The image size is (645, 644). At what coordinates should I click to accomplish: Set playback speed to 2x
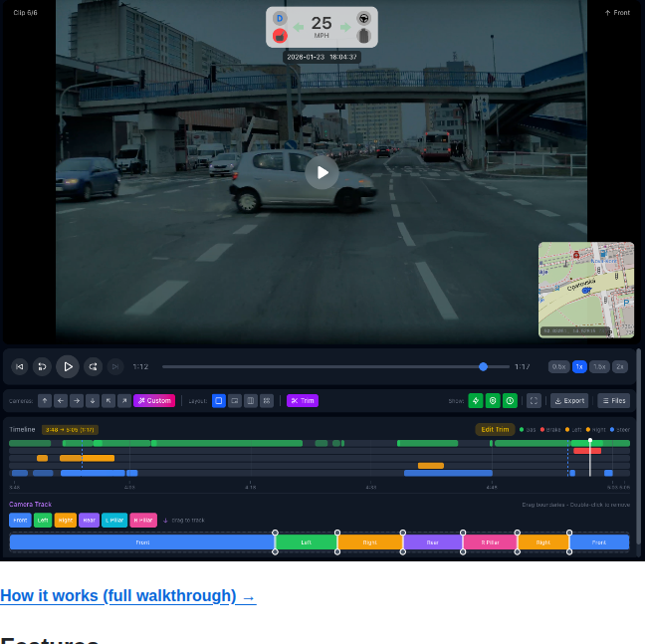coord(620,367)
